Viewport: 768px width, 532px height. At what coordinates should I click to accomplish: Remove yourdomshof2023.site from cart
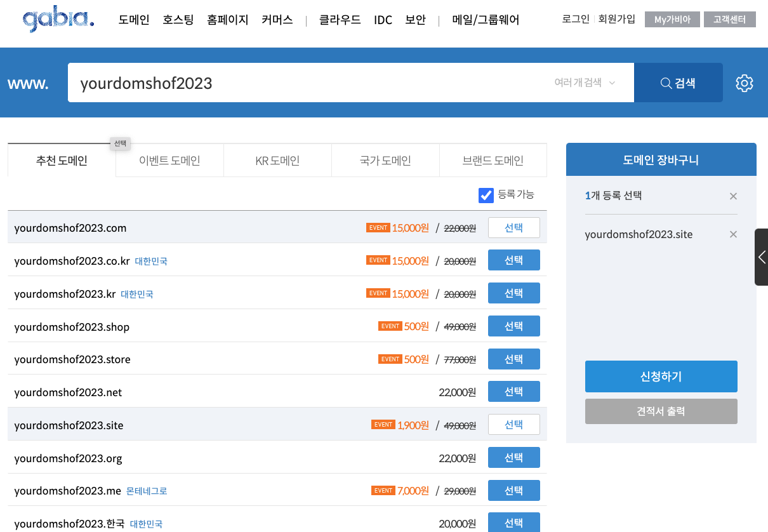click(x=733, y=235)
